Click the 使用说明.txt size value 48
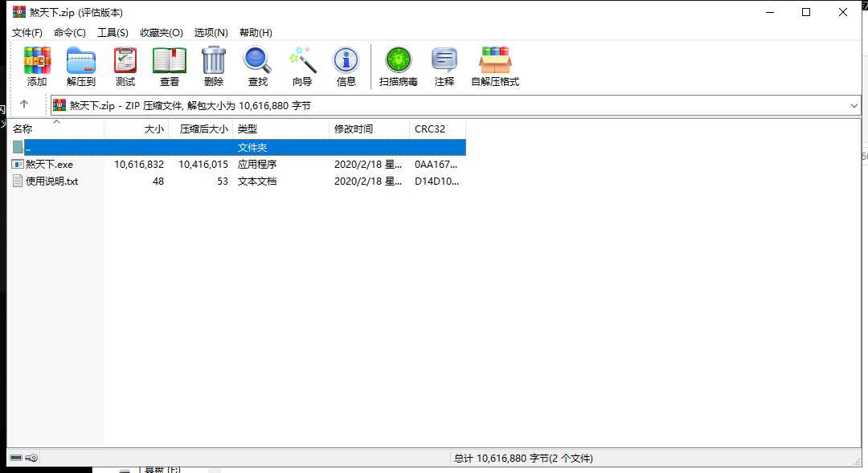Viewport: 868px width, 473px height. pyautogui.click(x=158, y=181)
